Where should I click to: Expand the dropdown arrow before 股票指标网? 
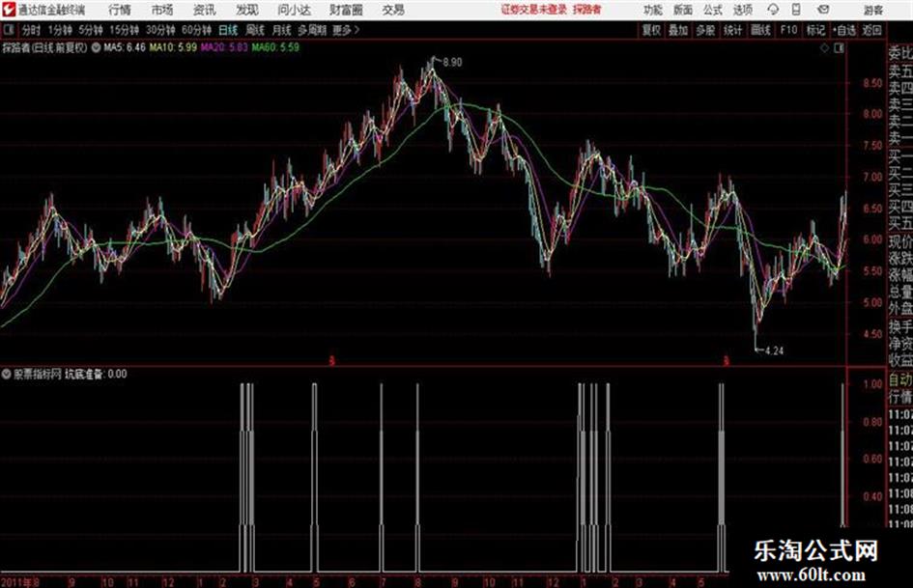click(7, 374)
